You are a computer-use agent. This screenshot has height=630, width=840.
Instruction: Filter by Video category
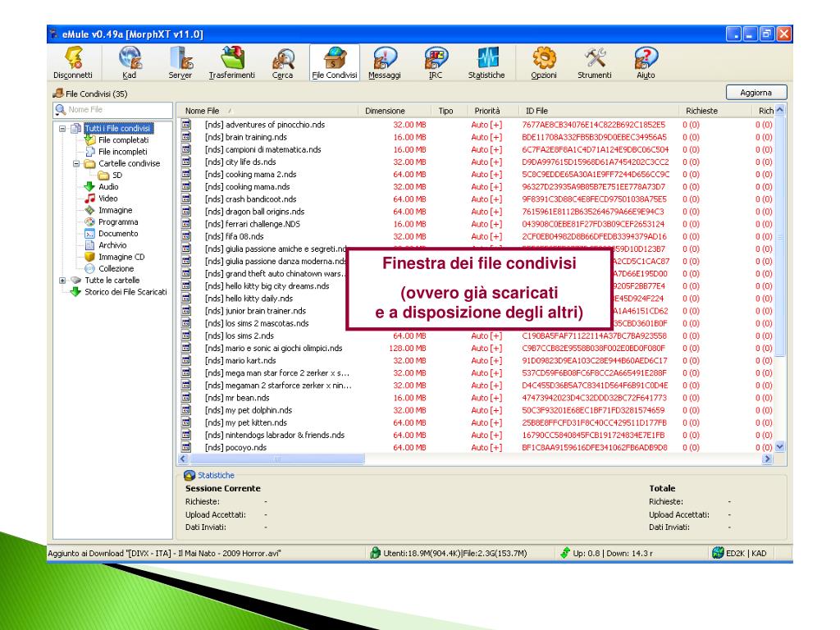pos(107,199)
